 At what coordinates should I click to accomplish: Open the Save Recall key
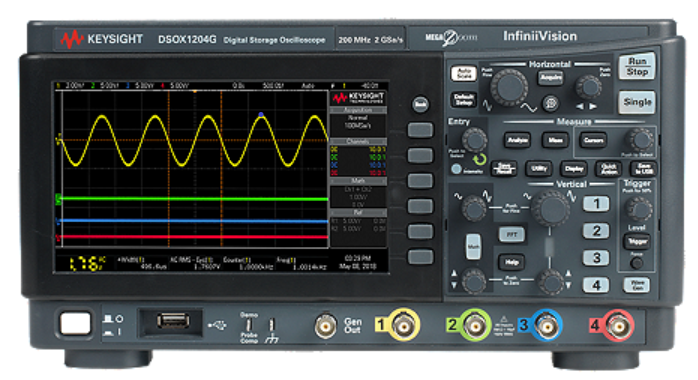(504, 168)
